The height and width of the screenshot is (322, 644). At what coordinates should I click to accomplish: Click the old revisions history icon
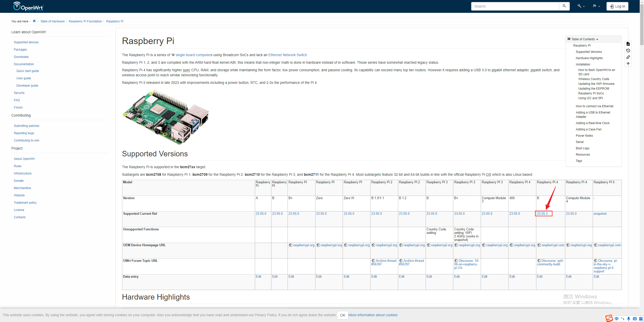pyautogui.click(x=628, y=51)
